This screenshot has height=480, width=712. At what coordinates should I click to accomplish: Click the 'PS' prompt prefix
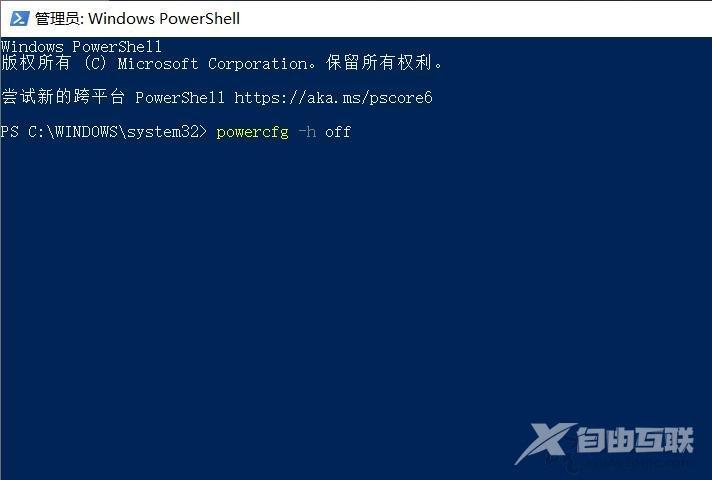(10, 132)
